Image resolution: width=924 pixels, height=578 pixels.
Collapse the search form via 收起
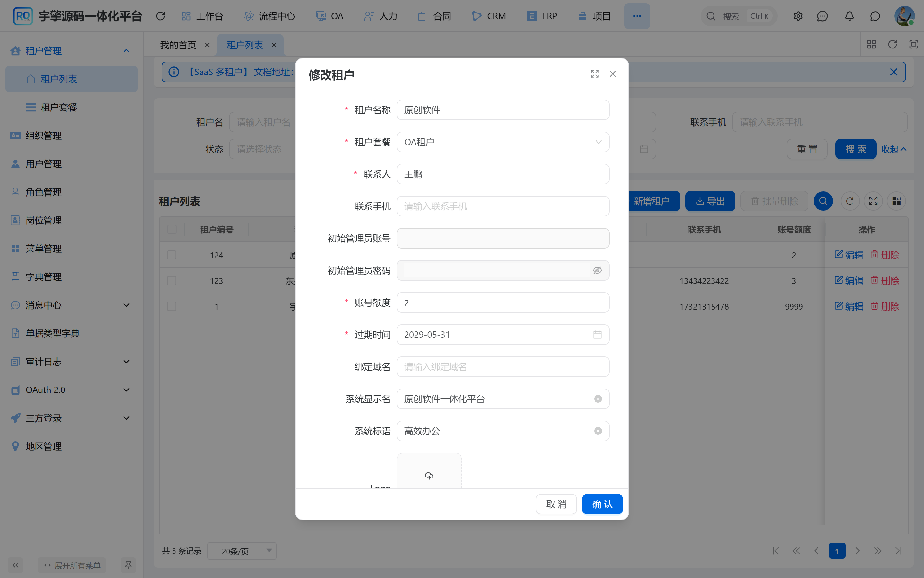[894, 149]
